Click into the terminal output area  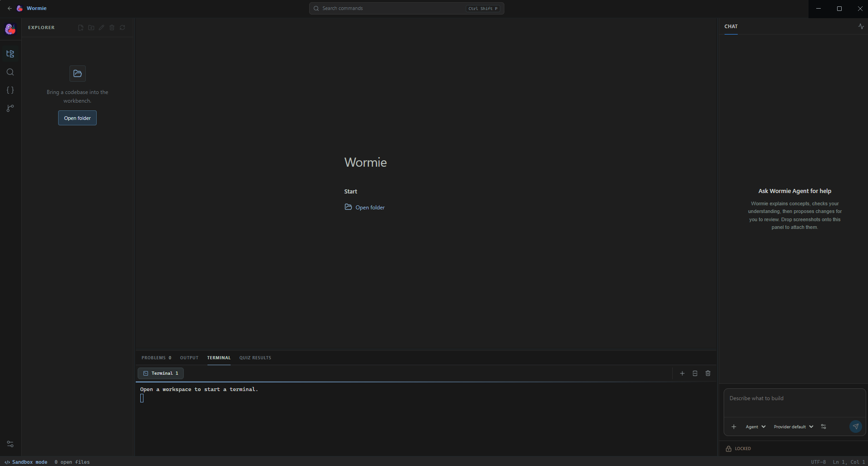[426, 419]
